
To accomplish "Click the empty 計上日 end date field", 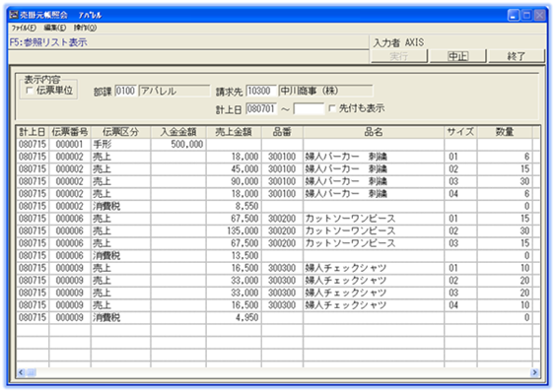I will point(309,108).
